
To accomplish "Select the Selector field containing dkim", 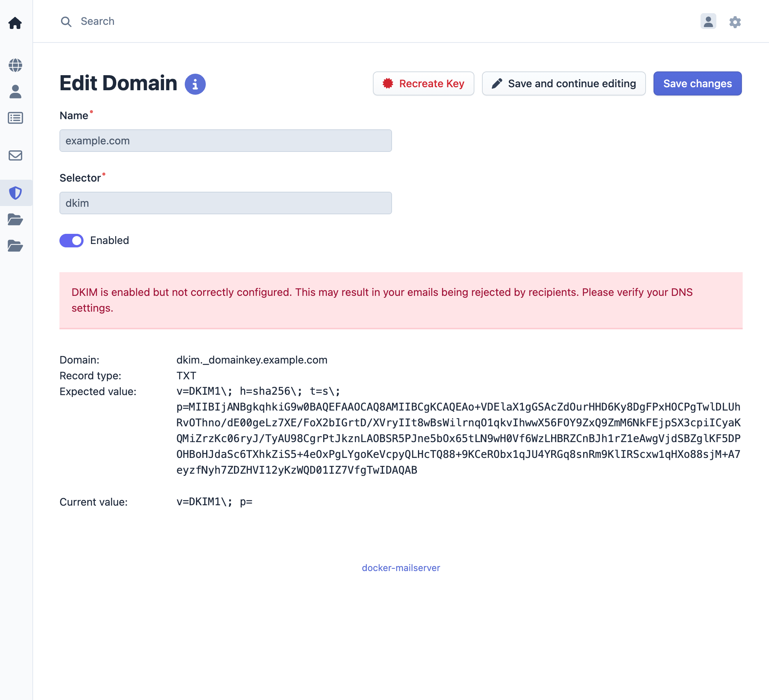I will tap(225, 203).
